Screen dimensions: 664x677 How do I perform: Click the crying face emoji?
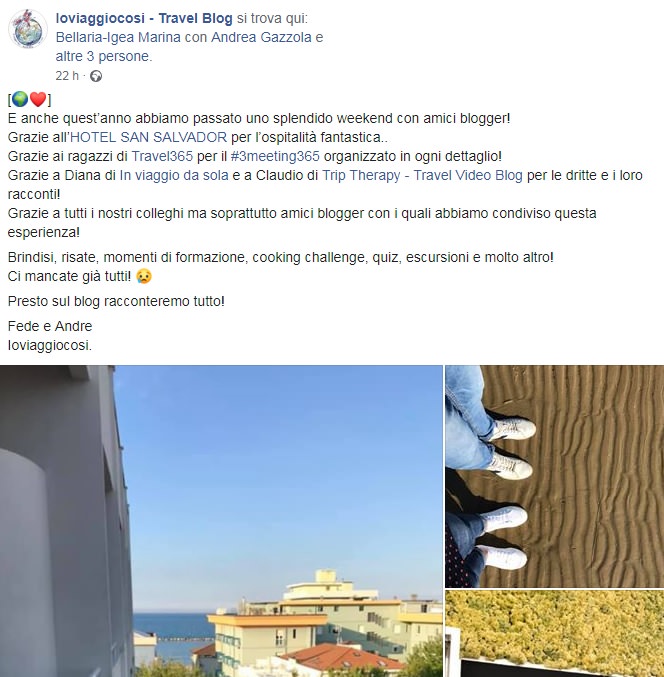click(x=144, y=276)
